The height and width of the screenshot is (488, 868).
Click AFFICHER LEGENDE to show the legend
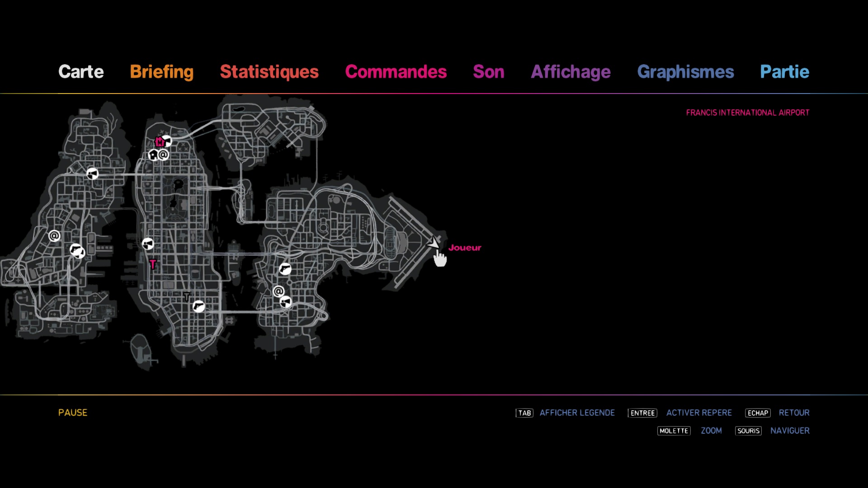click(x=577, y=413)
